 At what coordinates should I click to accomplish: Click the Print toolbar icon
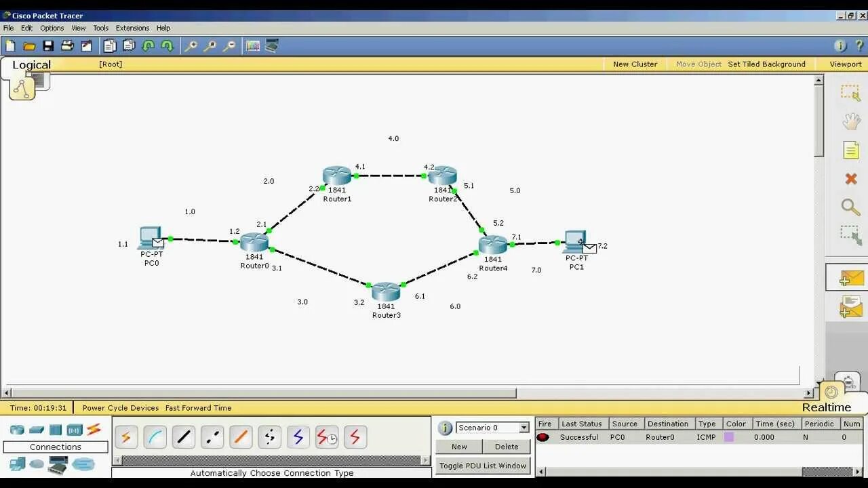[67, 46]
